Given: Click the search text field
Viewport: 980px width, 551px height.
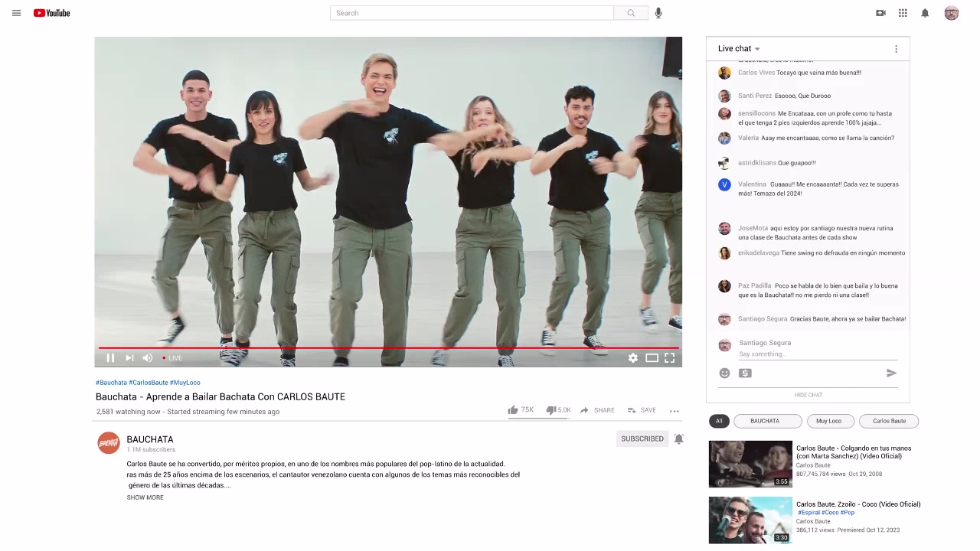Looking at the screenshot, I should pyautogui.click(x=472, y=13).
